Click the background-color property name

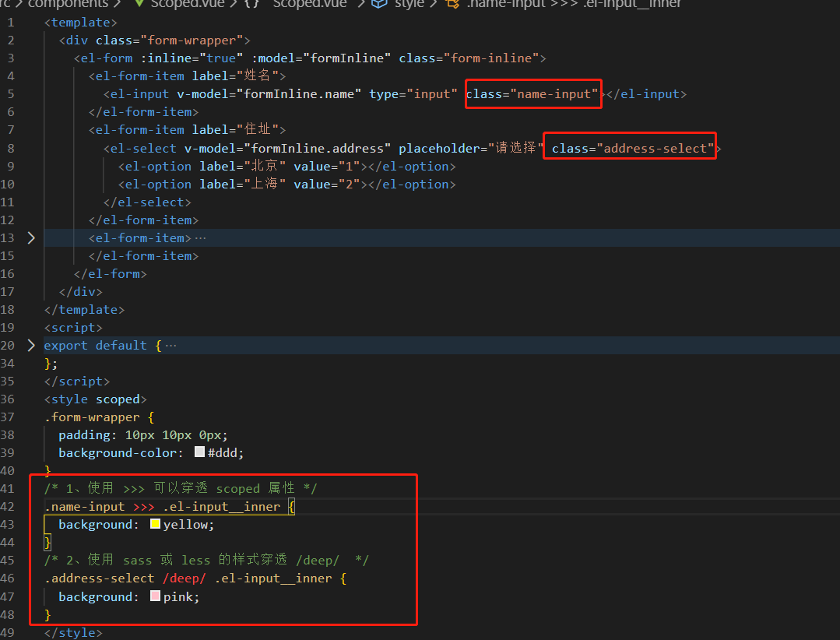pos(118,453)
